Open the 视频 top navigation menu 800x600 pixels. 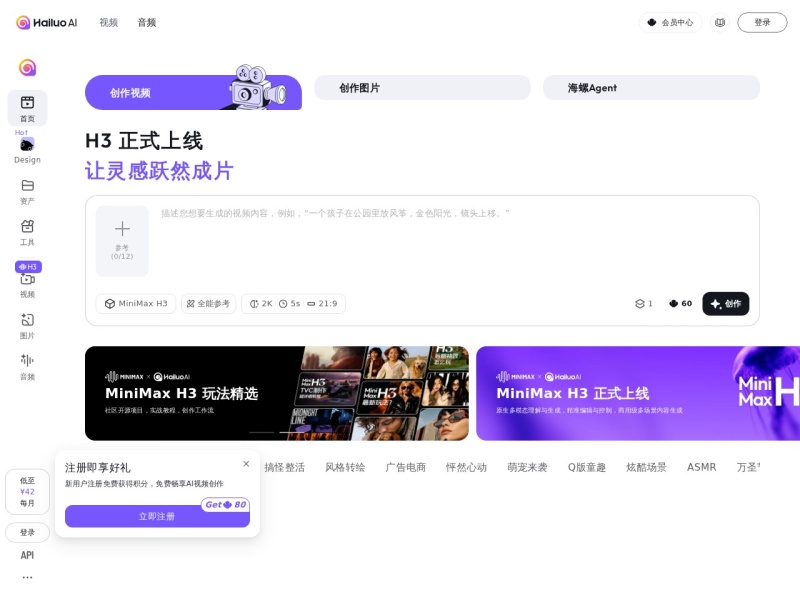coord(109,22)
